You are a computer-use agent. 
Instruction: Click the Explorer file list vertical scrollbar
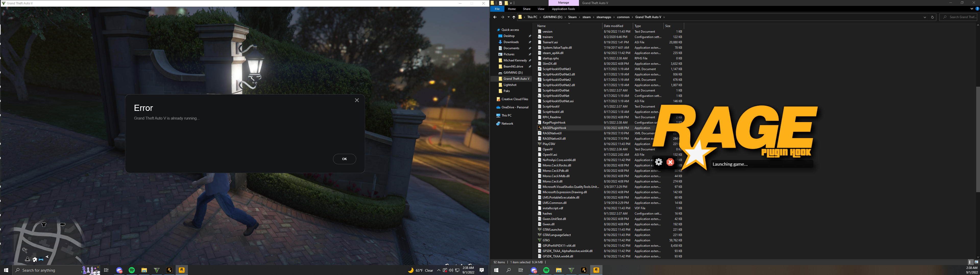click(x=978, y=139)
